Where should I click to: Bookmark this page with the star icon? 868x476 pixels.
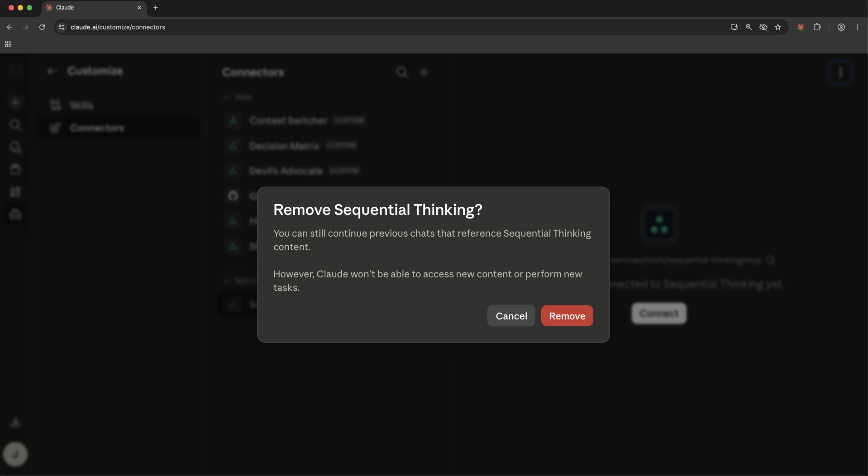click(x=778, y=27)
